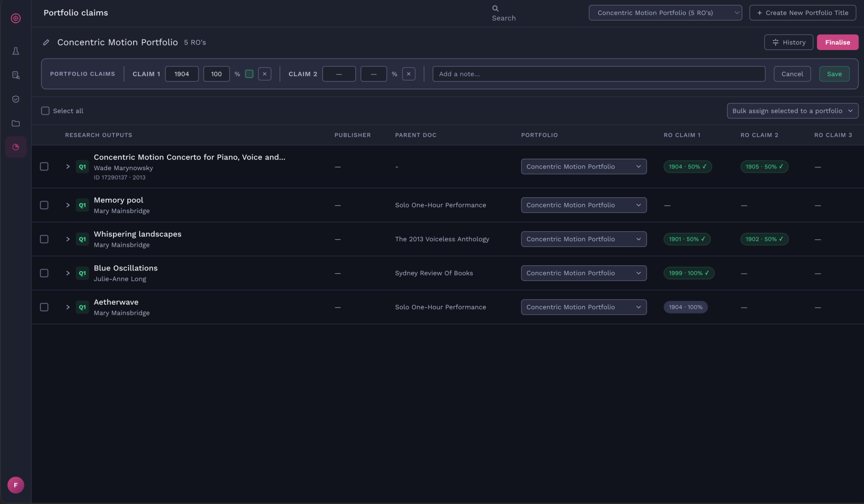Image resolution: width=864 pixels, height=504 pixels.
Task: Check the Memory pool row checkbox
Action: pyautogui.click(x=44, y=205)
